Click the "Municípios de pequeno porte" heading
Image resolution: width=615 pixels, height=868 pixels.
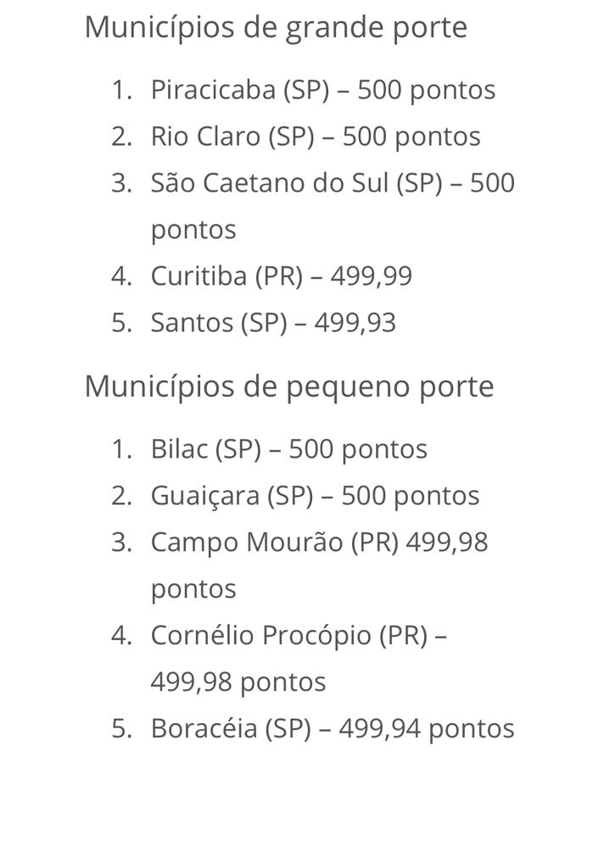click(x=288, y=387)
